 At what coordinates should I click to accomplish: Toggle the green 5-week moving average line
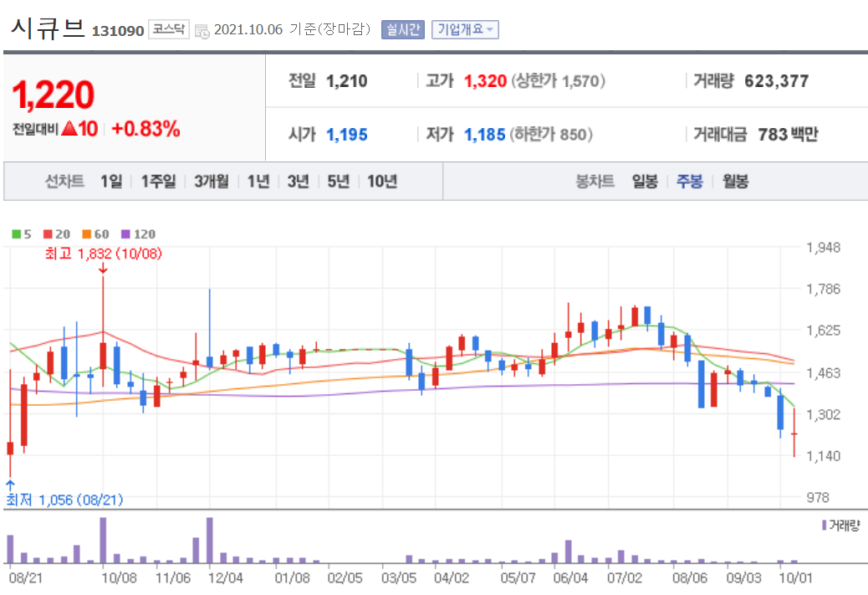(x=20, y=234)
